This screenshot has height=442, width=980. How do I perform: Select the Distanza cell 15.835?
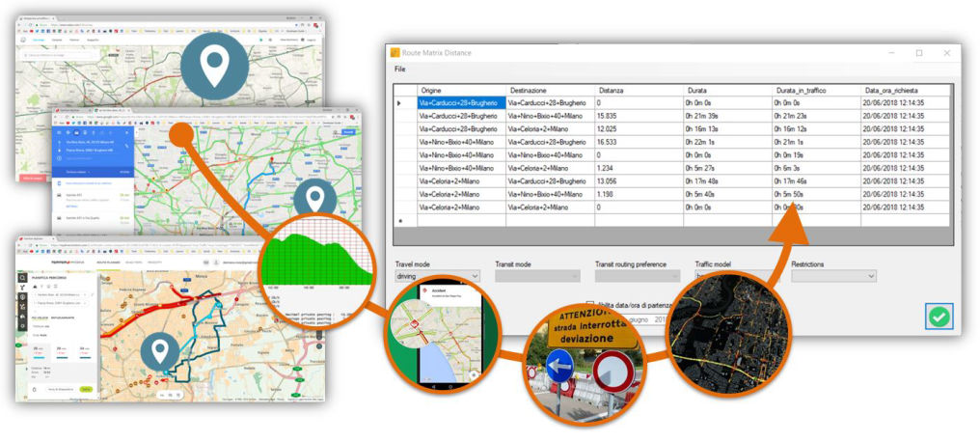tap(639, 116)
